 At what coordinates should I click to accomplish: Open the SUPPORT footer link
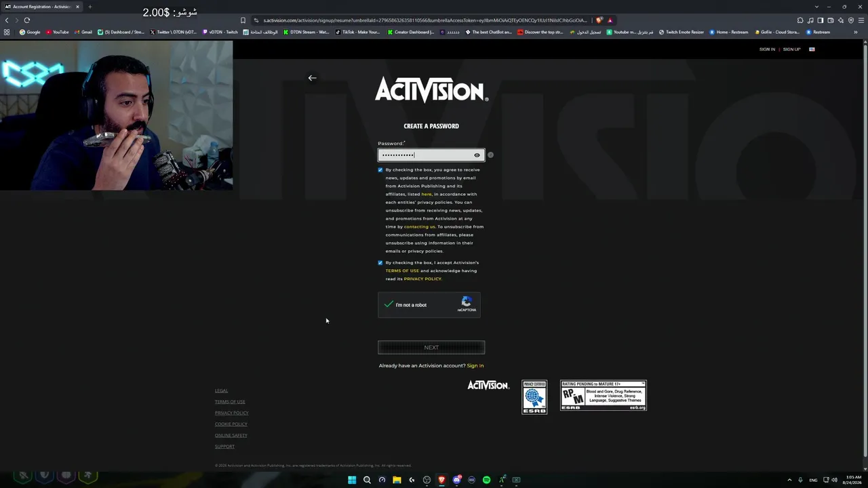tap(224, 447)
